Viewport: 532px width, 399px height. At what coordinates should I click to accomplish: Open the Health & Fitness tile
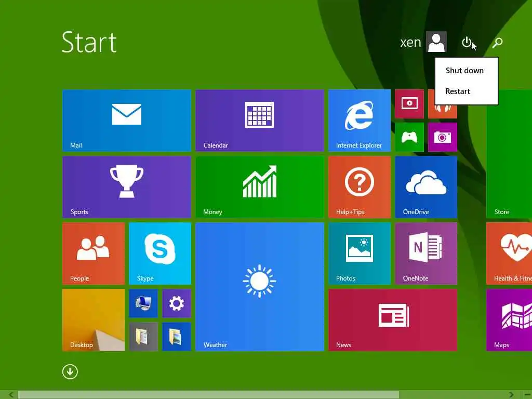pos(509,254)
